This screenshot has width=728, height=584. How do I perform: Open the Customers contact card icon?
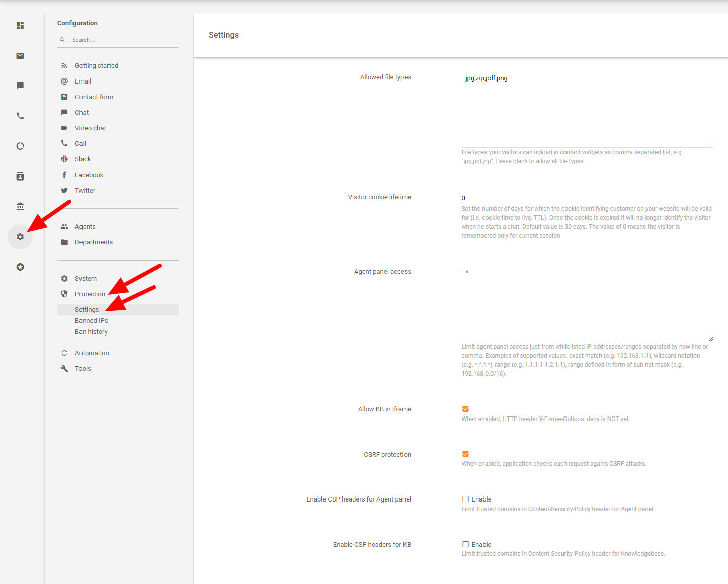tap(20, 177)
